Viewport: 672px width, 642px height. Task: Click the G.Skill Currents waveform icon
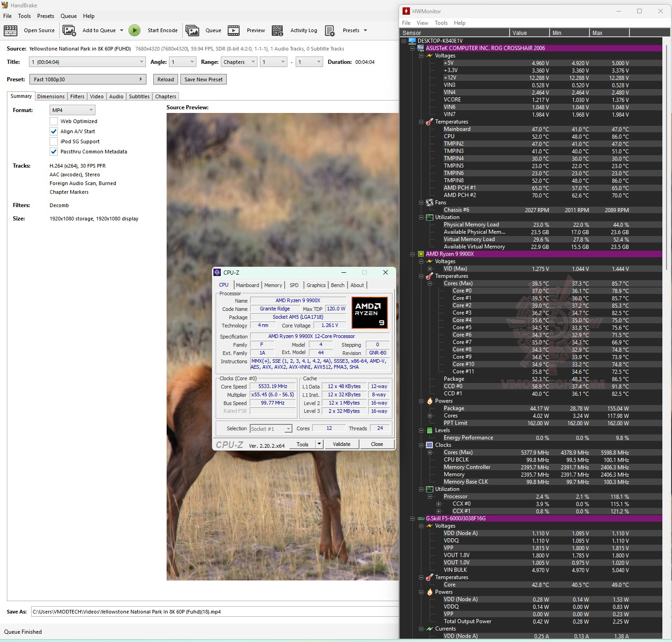click(x=430, y=629)
